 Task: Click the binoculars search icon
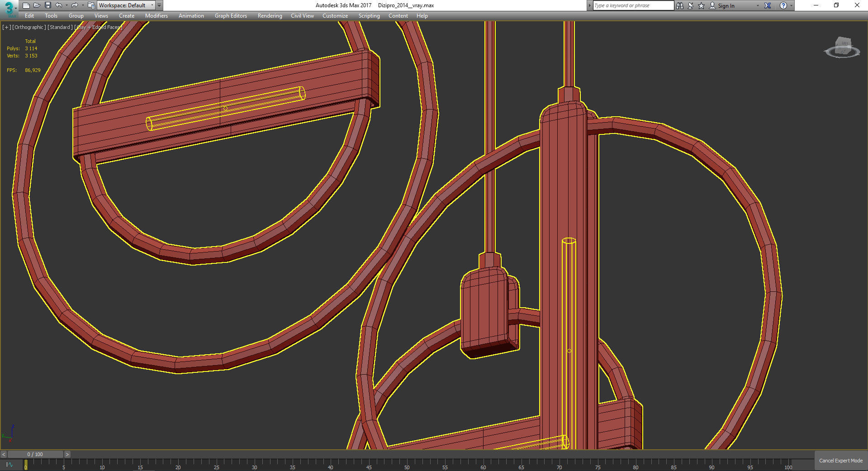[x=679, y=5]
